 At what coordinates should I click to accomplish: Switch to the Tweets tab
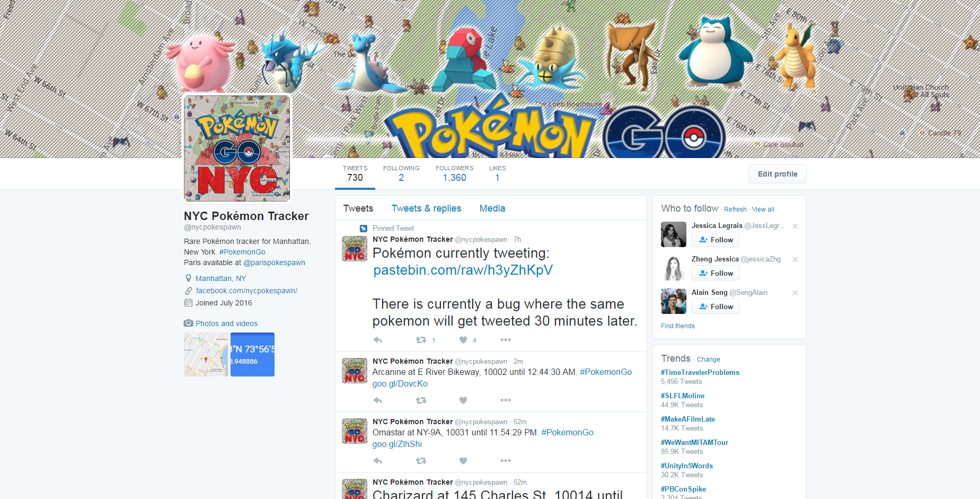(x=358, y=208)
